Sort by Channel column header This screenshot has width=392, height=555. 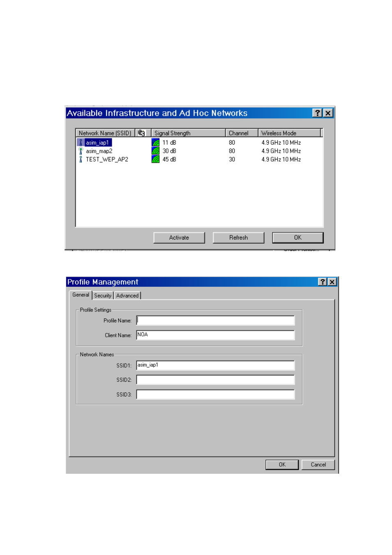[x=242, y=133]
